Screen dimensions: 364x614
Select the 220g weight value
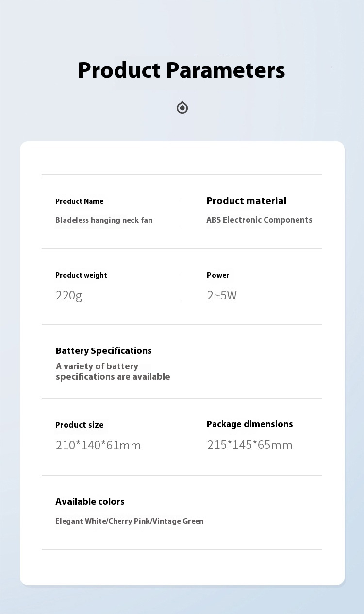click(69, 295)
